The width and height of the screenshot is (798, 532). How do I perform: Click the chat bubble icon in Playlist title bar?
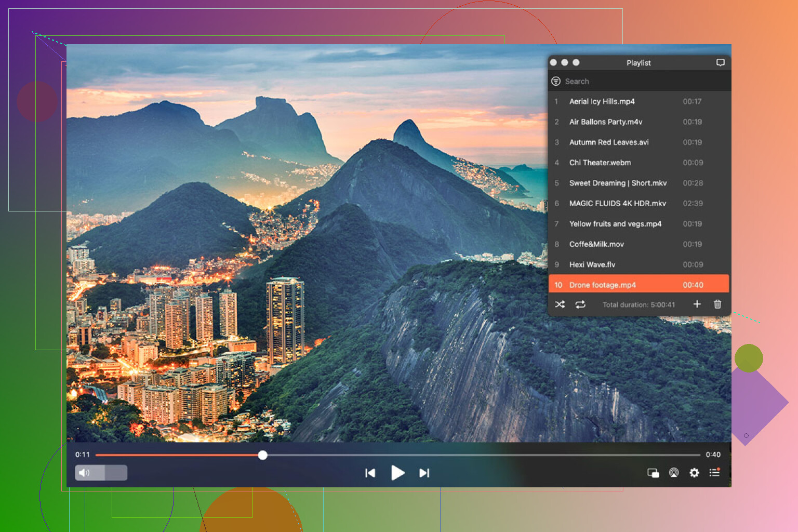[721, 62]
